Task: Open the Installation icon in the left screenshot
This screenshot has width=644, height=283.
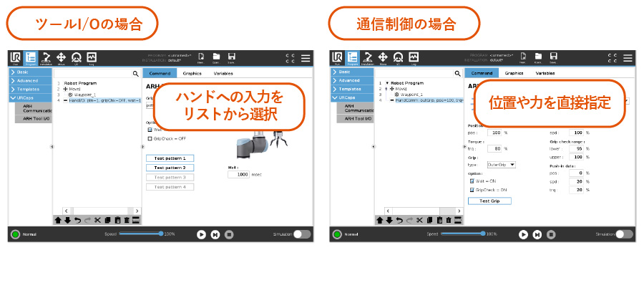Action: click(46, 58)
